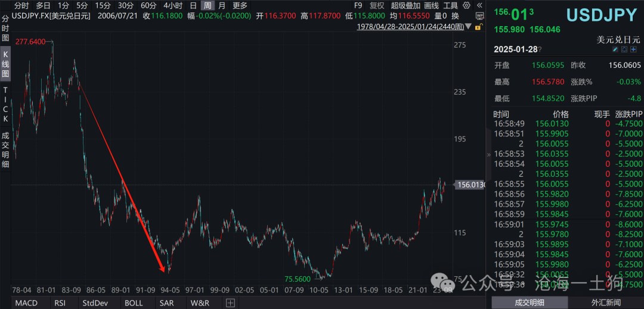
Task: Click the alert icon beside the pencil
Action: 624,49
